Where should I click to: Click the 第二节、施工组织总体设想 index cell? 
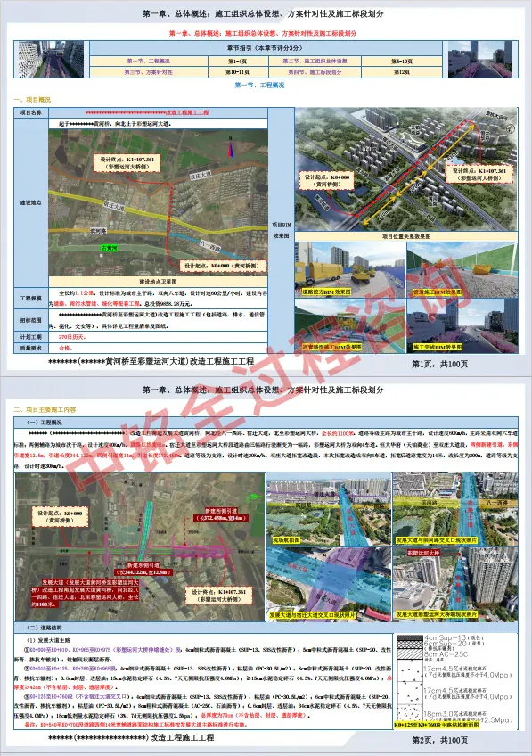[315, 62]
